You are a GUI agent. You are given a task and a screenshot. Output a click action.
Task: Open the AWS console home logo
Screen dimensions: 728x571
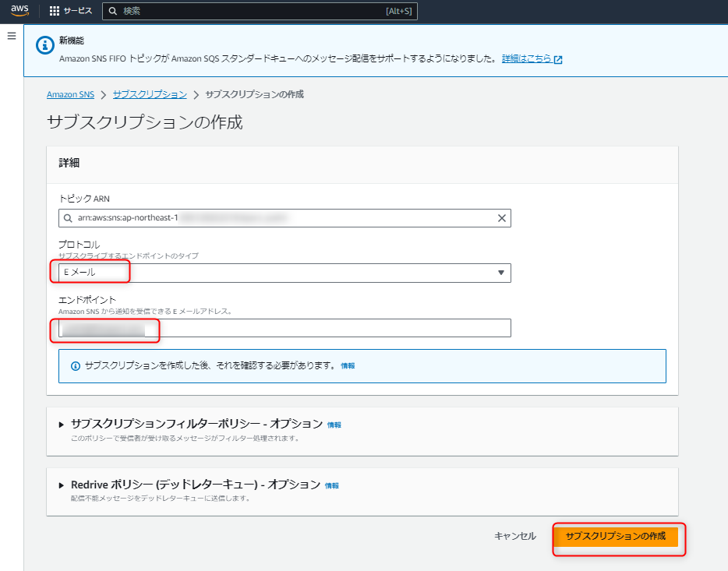pos(19,10)
